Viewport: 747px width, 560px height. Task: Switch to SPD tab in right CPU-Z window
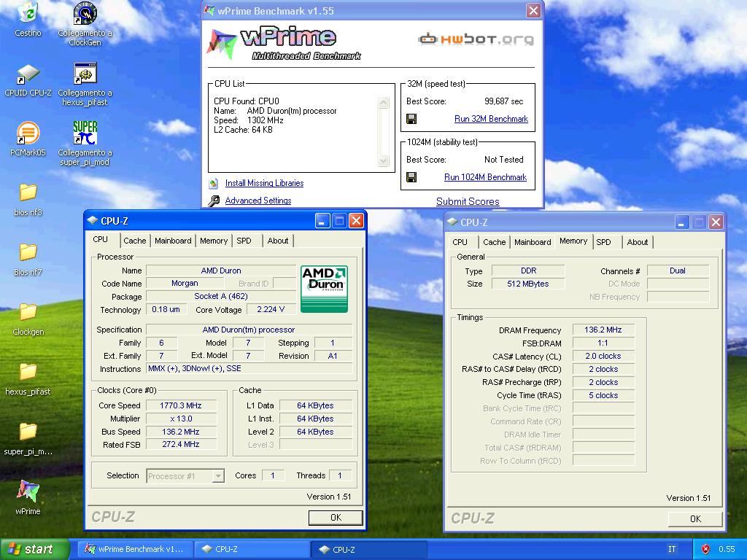click(603, 242)
